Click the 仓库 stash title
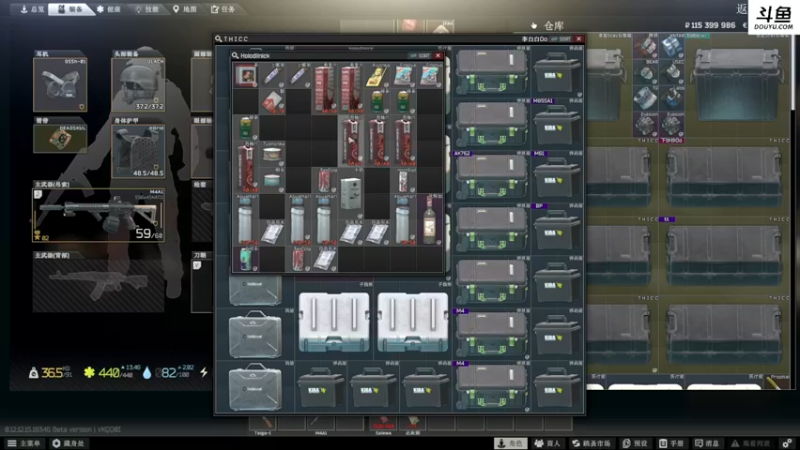The image size is (800, 450). [x=554, y=26]
